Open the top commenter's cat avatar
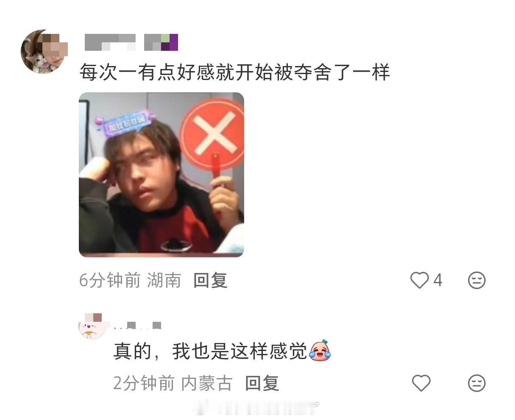Screen dimensions: 515x420 tap(43, 52)
